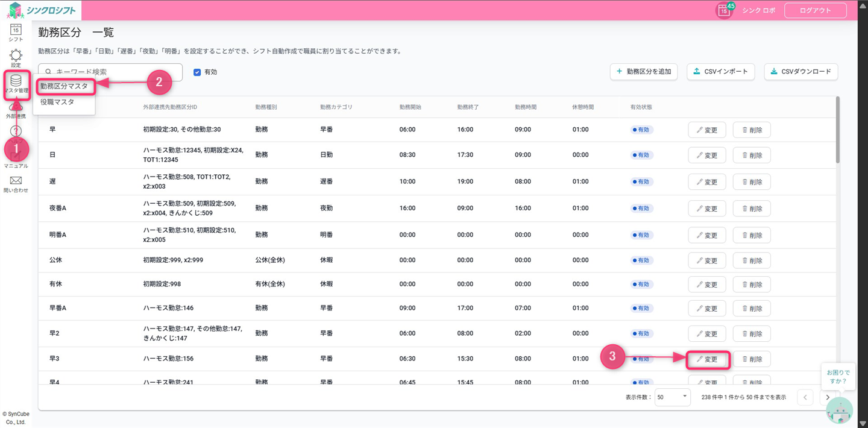
Task: Click 変更 for the 早2 row
Action: 707,334
